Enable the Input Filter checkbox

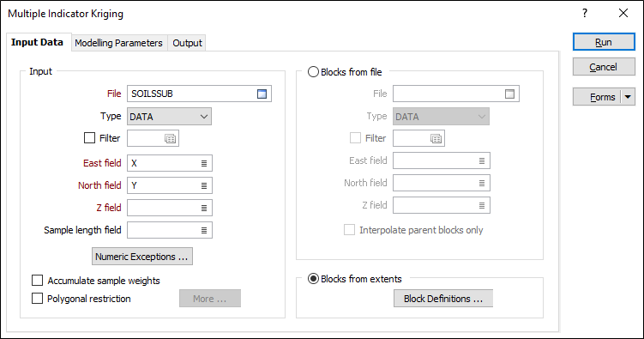[89, 137]
